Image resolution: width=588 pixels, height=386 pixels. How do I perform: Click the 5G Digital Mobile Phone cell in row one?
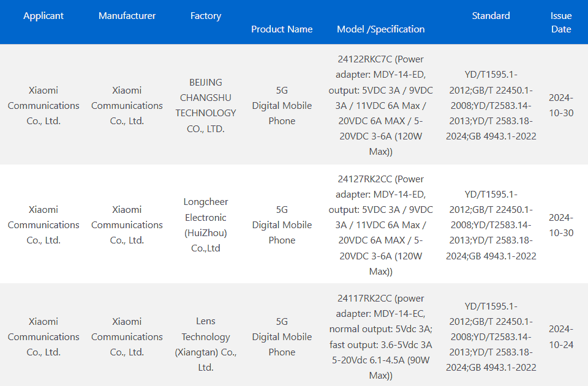[x=282, y=105]
